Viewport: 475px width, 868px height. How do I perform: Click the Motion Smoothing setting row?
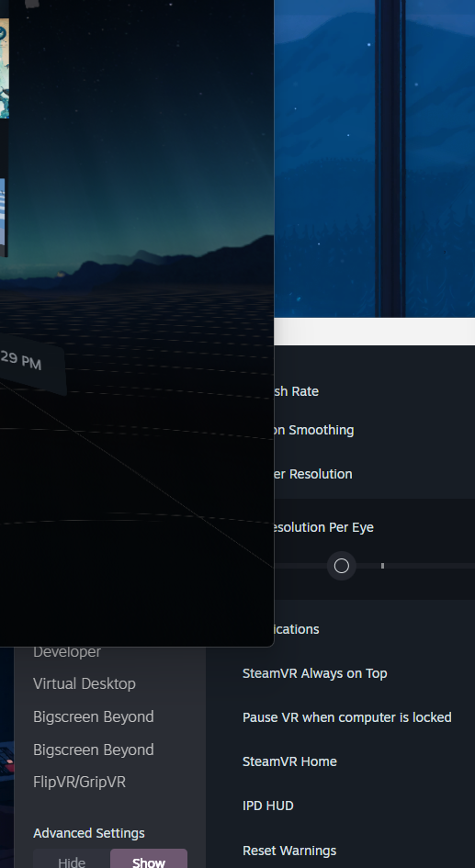[x=374, y=430]
